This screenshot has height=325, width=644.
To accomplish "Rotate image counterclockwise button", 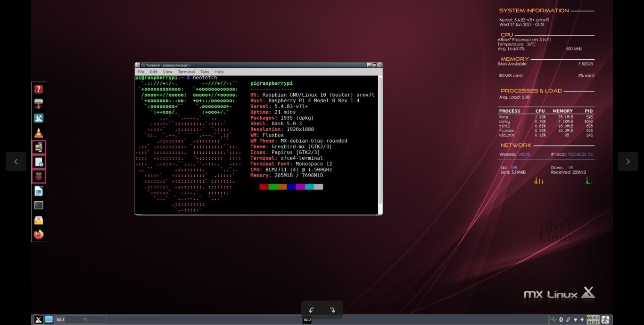I will click(311, 310).
